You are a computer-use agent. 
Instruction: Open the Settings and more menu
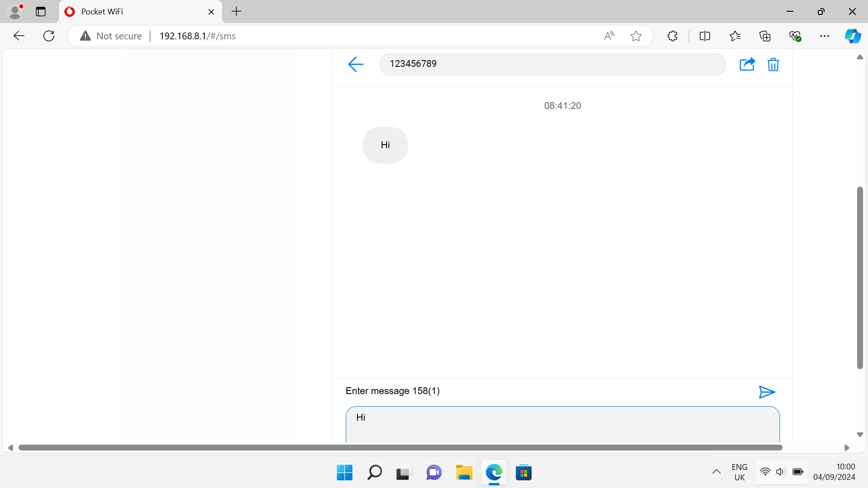[825, 36]
